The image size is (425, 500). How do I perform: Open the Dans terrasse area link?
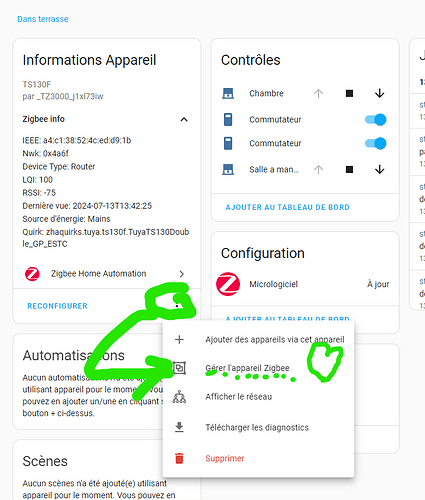coord(43,19)
